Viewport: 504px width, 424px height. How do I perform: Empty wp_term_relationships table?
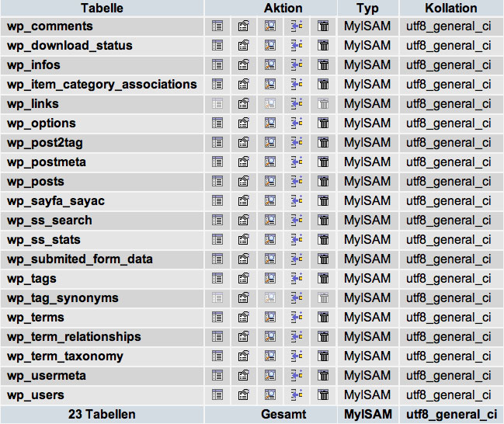tap(323, 336)
